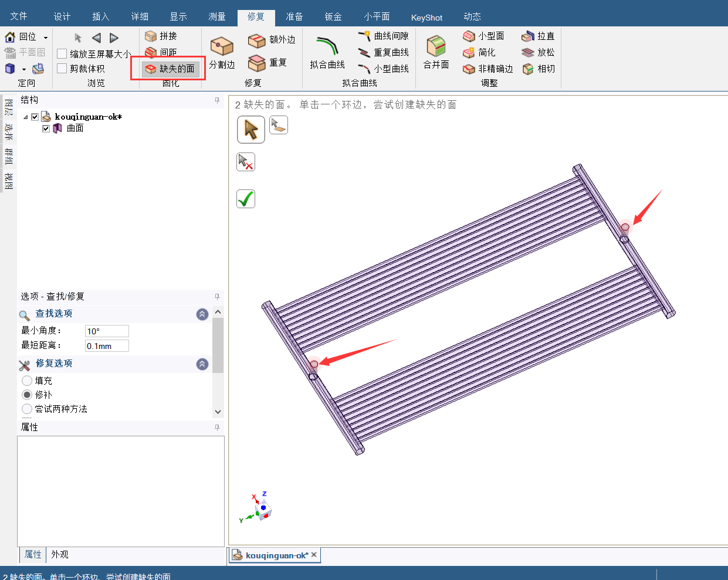Screen dimensions: 728x580
Task: Select the 填充 fill radio option
Action: pyautogui.click(x=27, y=381)
